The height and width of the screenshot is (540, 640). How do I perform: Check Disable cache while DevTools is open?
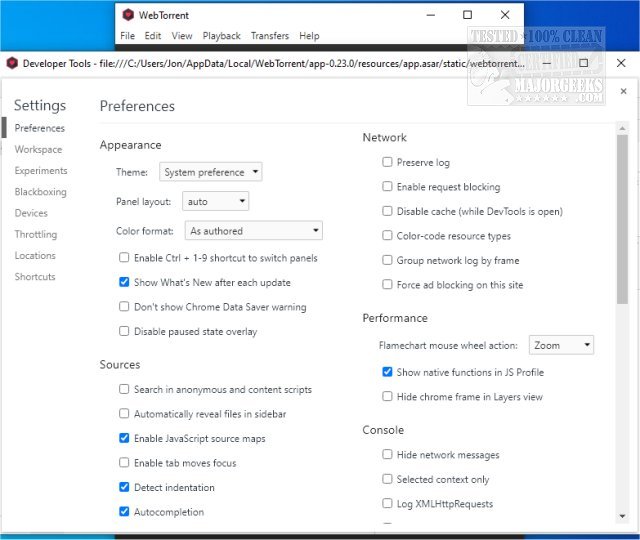(x=387, y=211)
